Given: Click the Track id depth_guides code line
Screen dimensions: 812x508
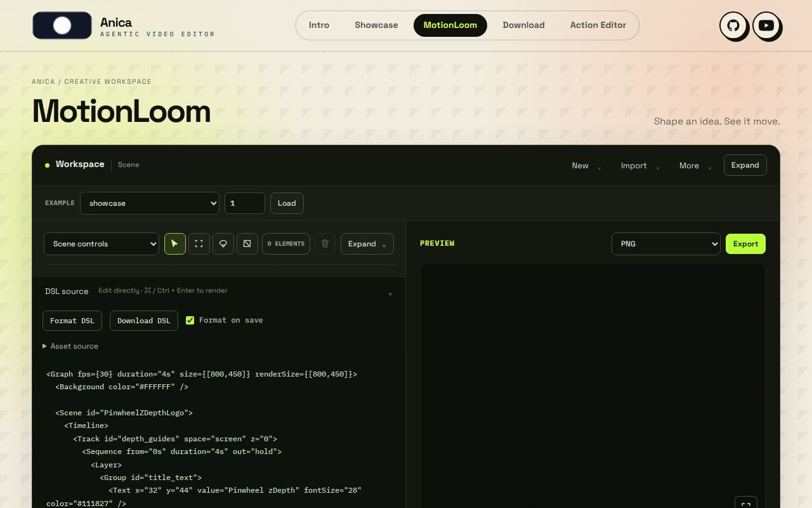Looking at the screenshot, I should (x=175, y=439).
